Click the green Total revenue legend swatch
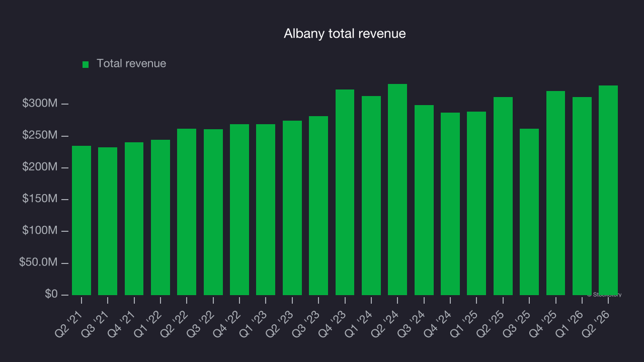This screenshot has height=362, width=644. pos(86,64)
